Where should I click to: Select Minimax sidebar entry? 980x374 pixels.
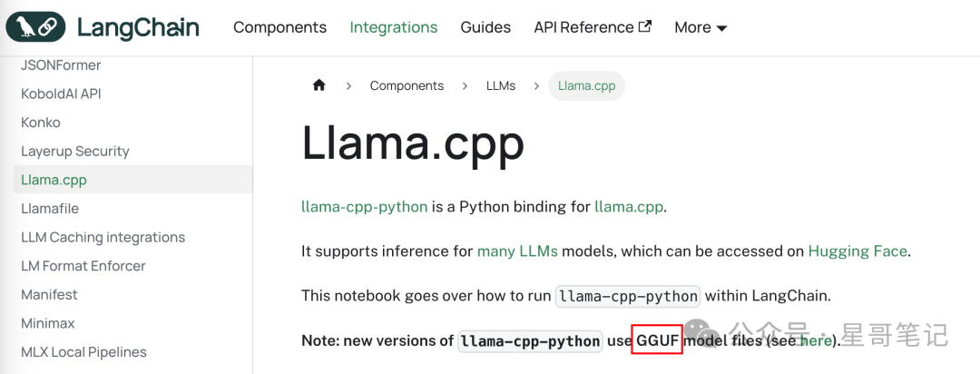coord(47,323)
